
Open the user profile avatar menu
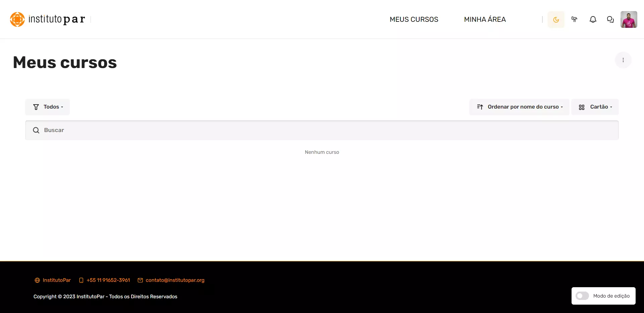click(629, 19)
